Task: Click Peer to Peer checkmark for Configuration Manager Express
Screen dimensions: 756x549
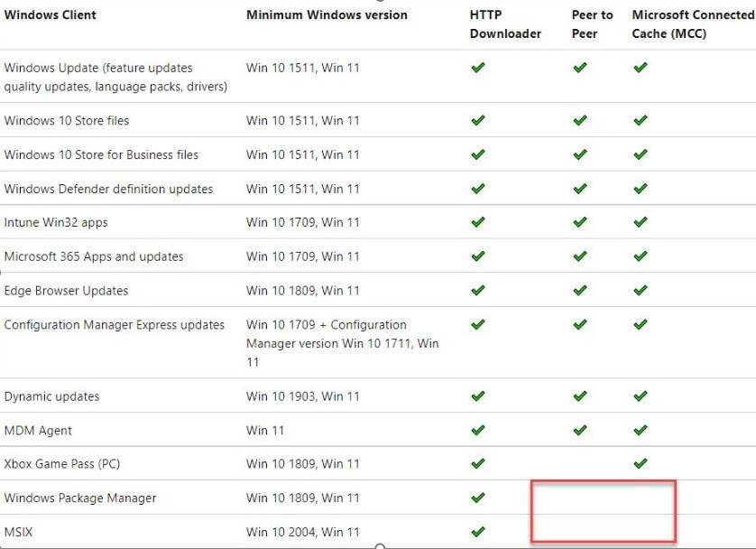Action: point(580,324)
